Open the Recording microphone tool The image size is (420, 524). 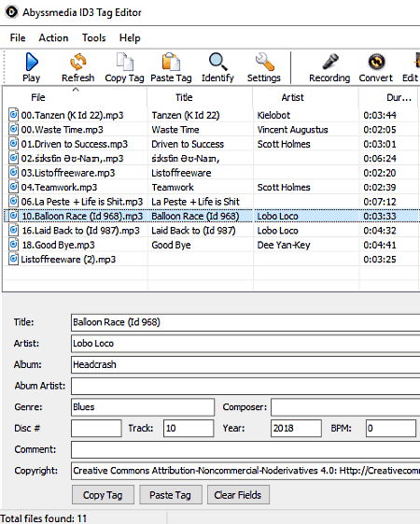pyautogui.click(x=329, y=68)
